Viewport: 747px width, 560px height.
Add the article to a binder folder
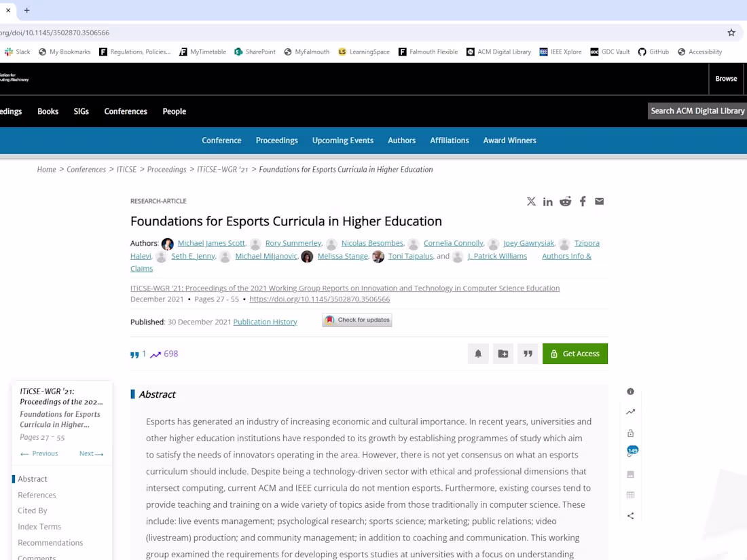503,353
